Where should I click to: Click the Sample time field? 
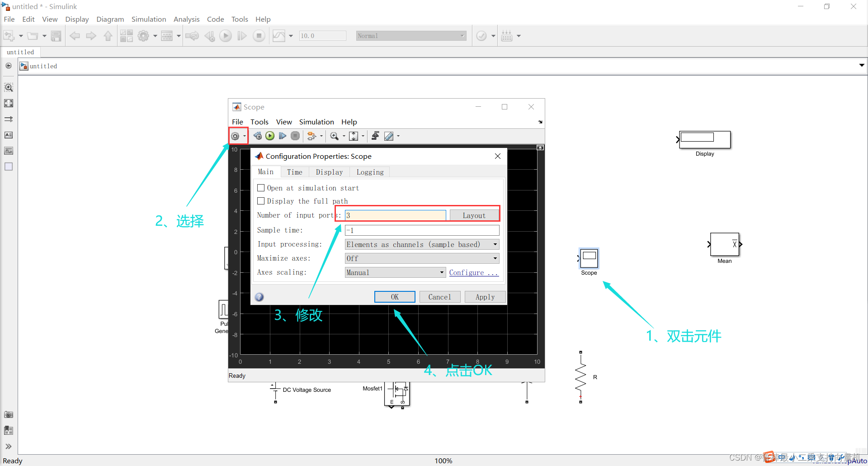pos(422,230)
